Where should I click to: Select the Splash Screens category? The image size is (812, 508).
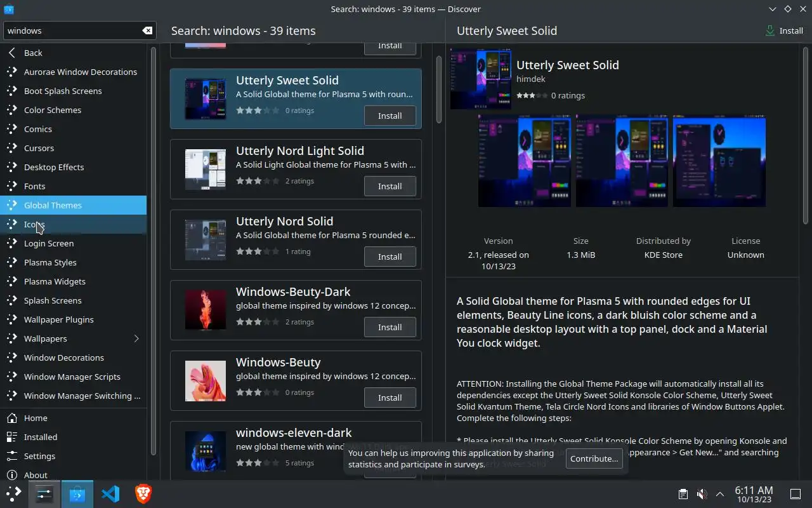tap(73, 300)
